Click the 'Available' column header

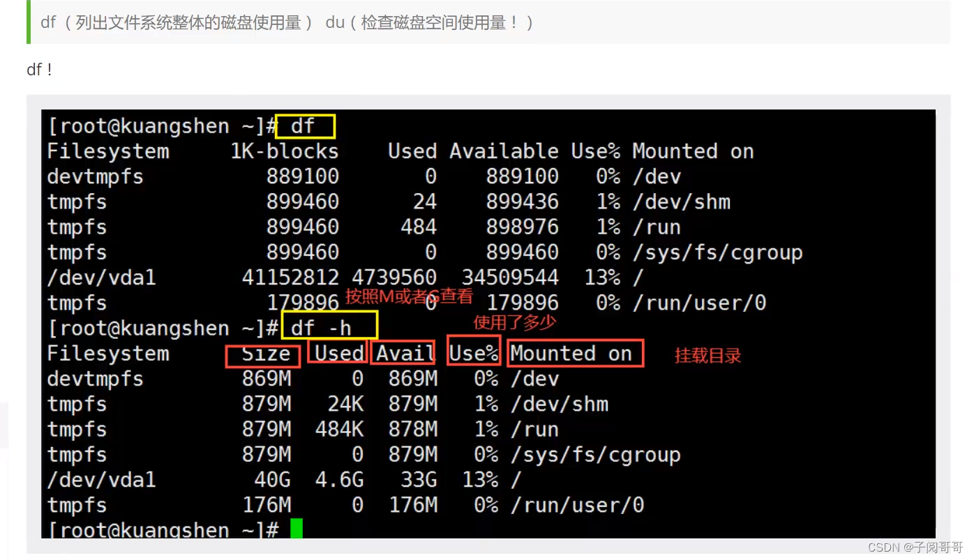tap(504, 151)
